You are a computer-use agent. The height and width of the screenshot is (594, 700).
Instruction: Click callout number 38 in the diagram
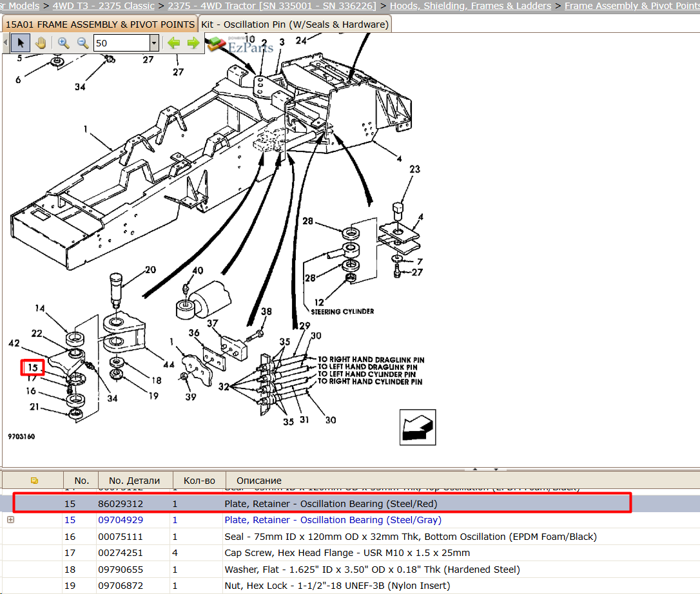click(x=266, y=312)
